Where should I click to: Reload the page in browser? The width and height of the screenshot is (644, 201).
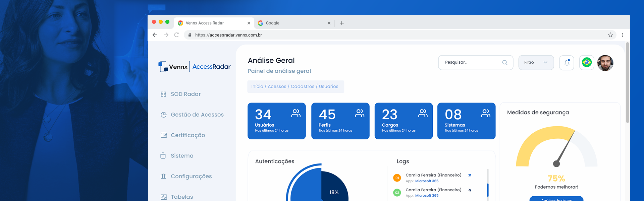pos(176,35)
